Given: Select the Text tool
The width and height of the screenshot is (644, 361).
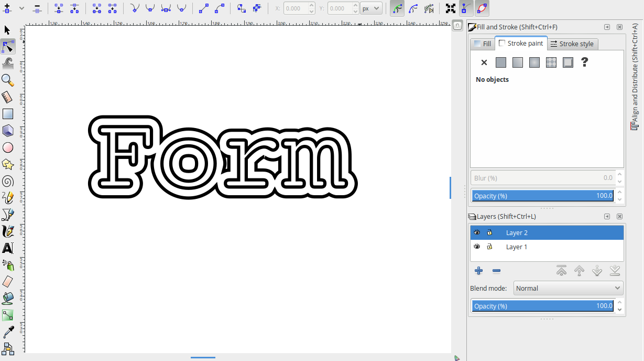Looking at the screenshot, I should coord(8,248).
